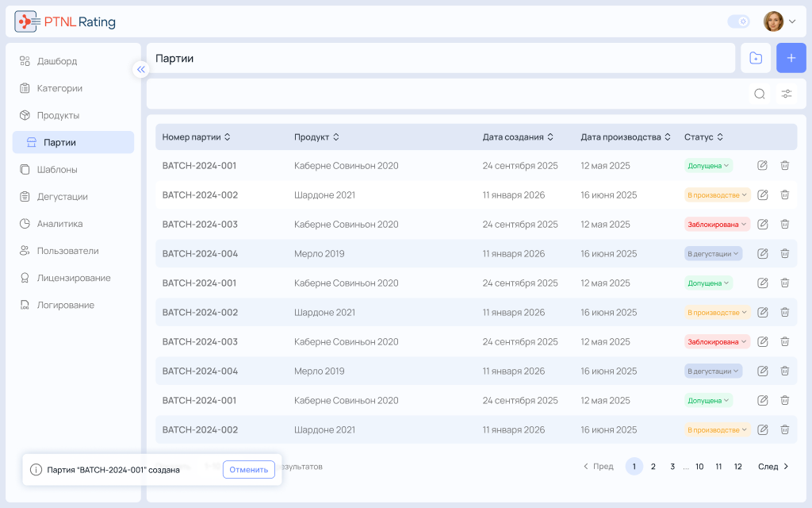Sort by Дата создания column header

(x=518, y=137)
